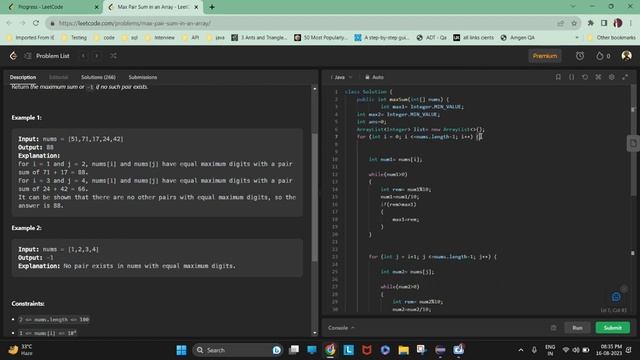Screen dimensions: 640x360
Task: Pick a random problem shuffle icon
Action: [113, 56]
